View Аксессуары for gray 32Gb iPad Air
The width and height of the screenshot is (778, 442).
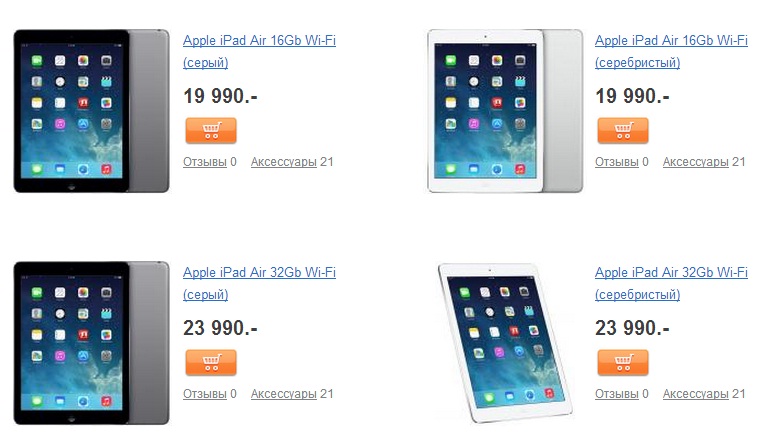(x=284, y=394)
